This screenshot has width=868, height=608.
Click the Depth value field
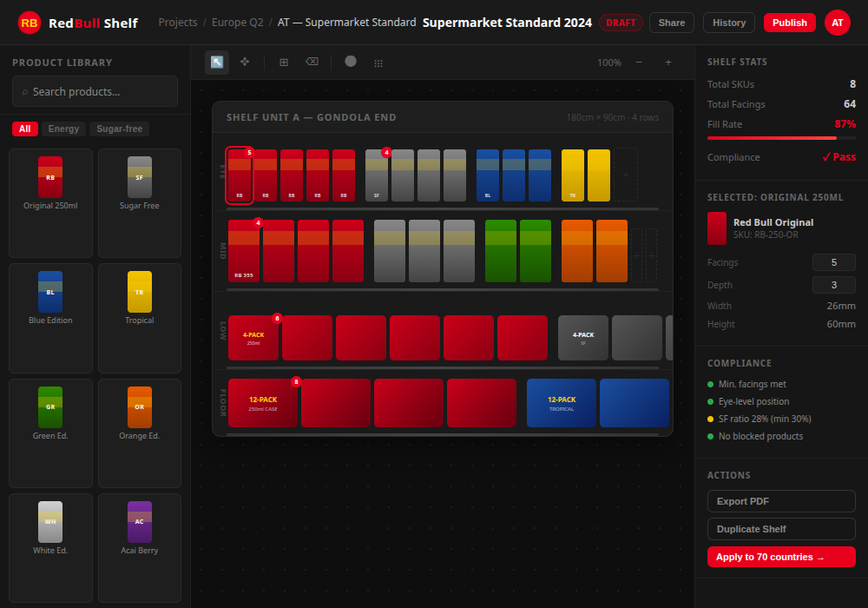(x=833, y=285)
